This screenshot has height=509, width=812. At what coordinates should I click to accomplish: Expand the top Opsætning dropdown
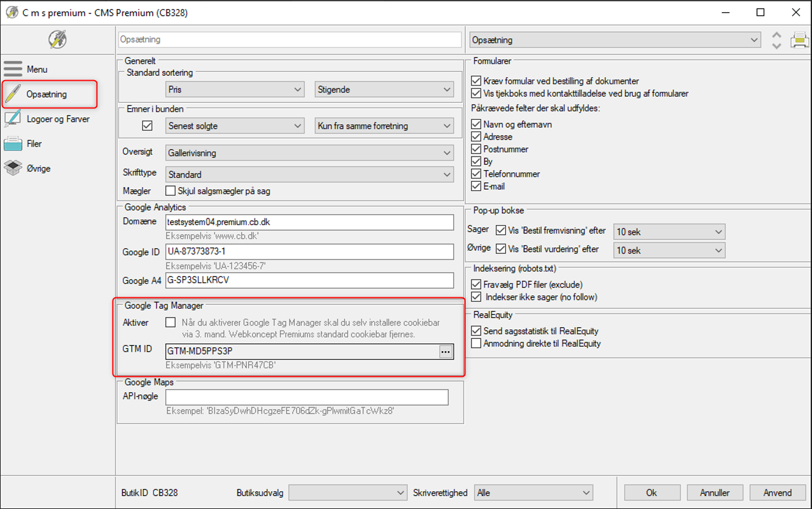pyautogui.click(x=615, y=40)
